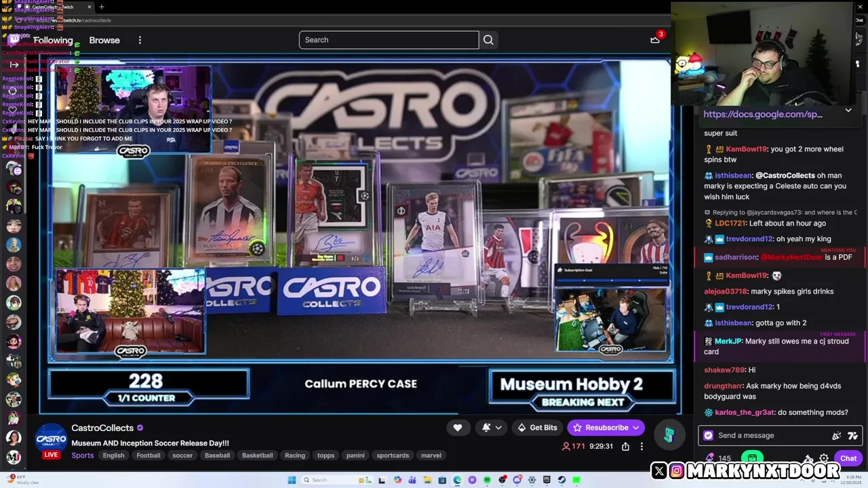Click the CastroCollects channel name
The width and height of the screenshot is (868, 488).
[x=102, y=428]
